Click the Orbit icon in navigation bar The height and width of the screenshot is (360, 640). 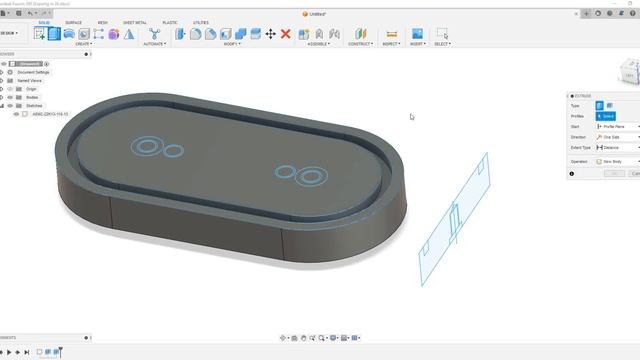(283, 338)
